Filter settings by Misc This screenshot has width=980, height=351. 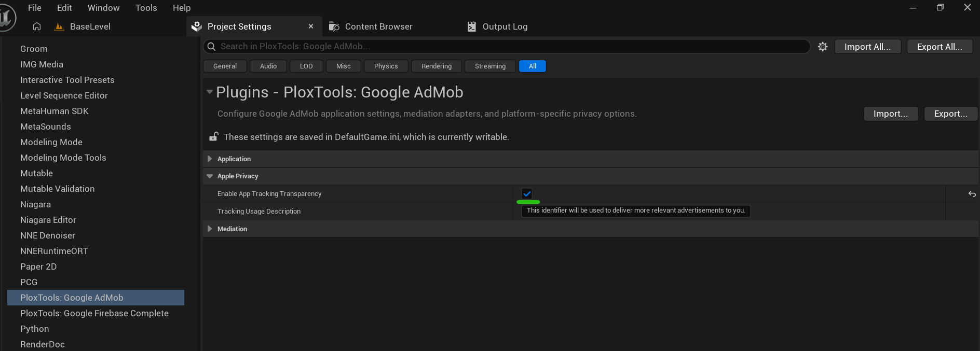344,66
